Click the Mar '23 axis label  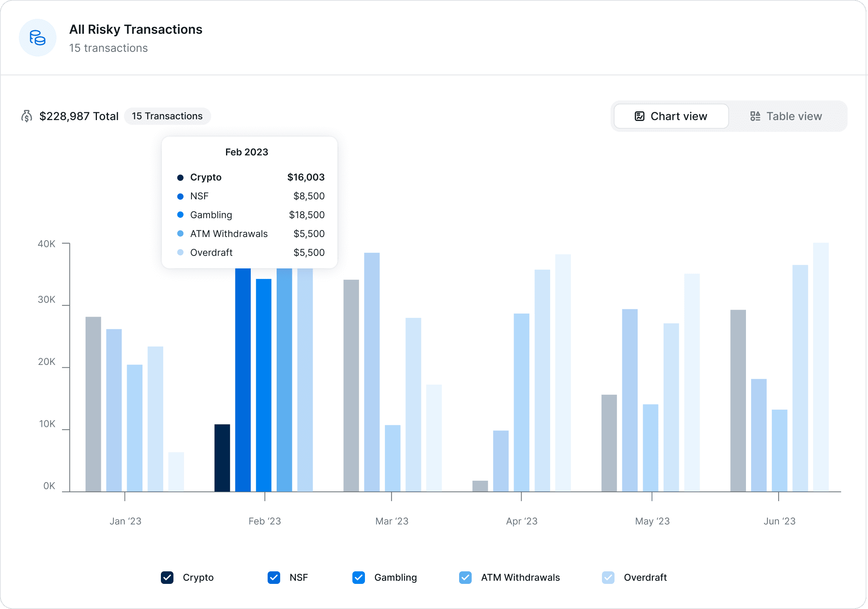[x=392, y=521]
